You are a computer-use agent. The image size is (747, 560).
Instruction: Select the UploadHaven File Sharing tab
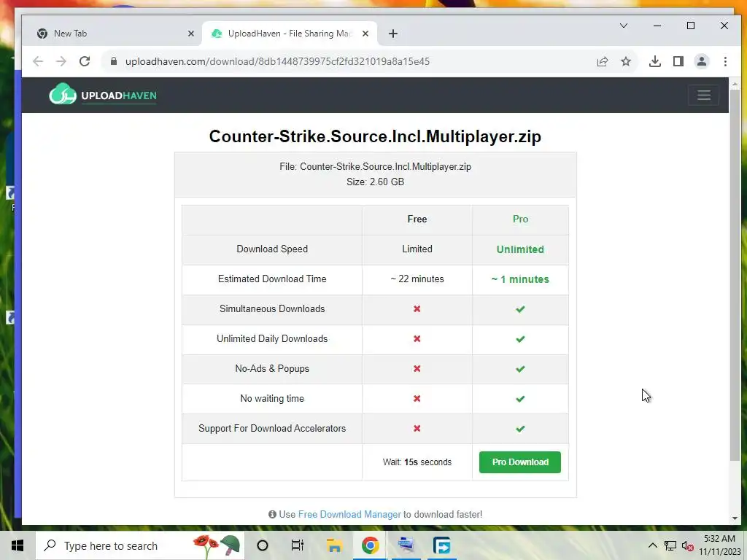(x=290, y=34)
